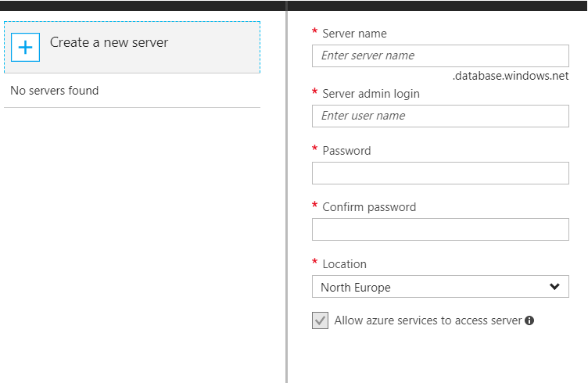This screenshot has width=588, height=383.
Task: Choose the Create a new server tile
Action: tap(132, 47)
